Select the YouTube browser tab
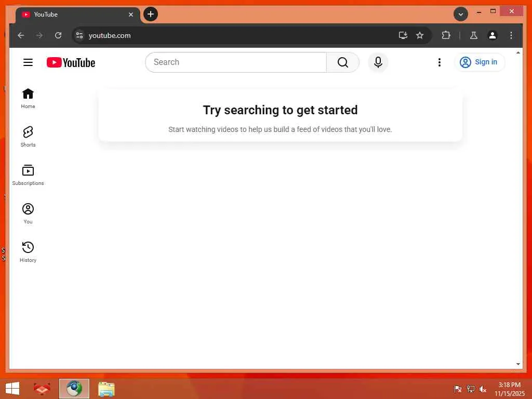532x399 pixels. point(77,15)
